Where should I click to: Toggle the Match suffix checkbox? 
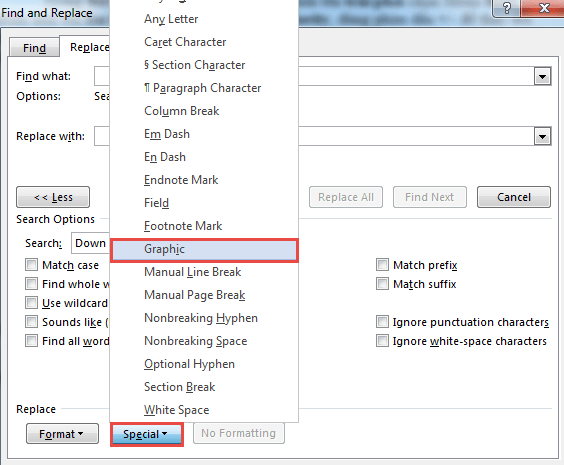pyautogui.click(x=382, y=284)
